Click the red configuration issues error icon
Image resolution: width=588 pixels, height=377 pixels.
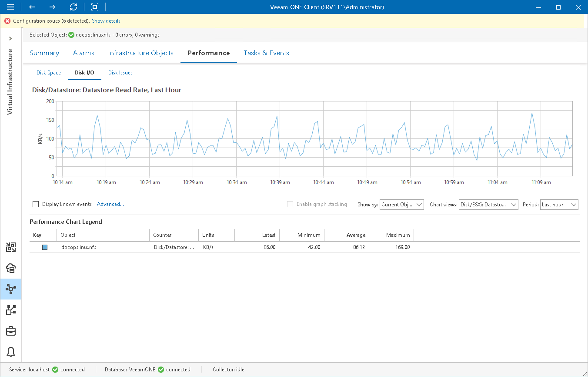[7, 21]
